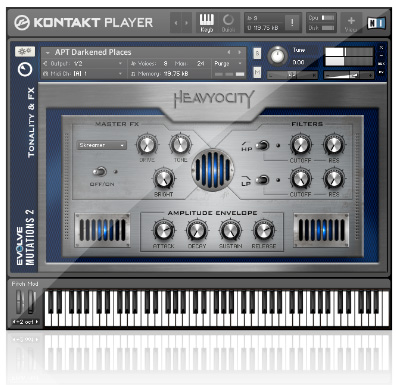Enable the LP filter switch
Viewport: 396px width, 385px height.
(262, 180)
